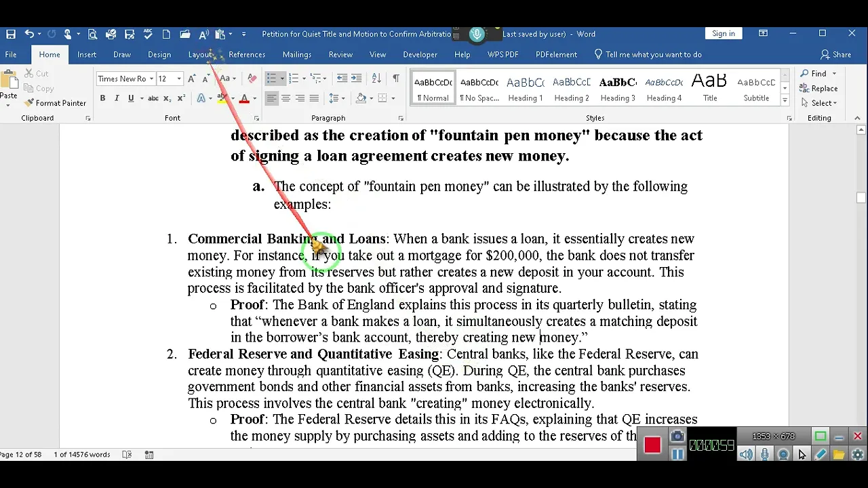Click the Sign in button
This screenshot has width=868, height=488.
click(724, 34)
